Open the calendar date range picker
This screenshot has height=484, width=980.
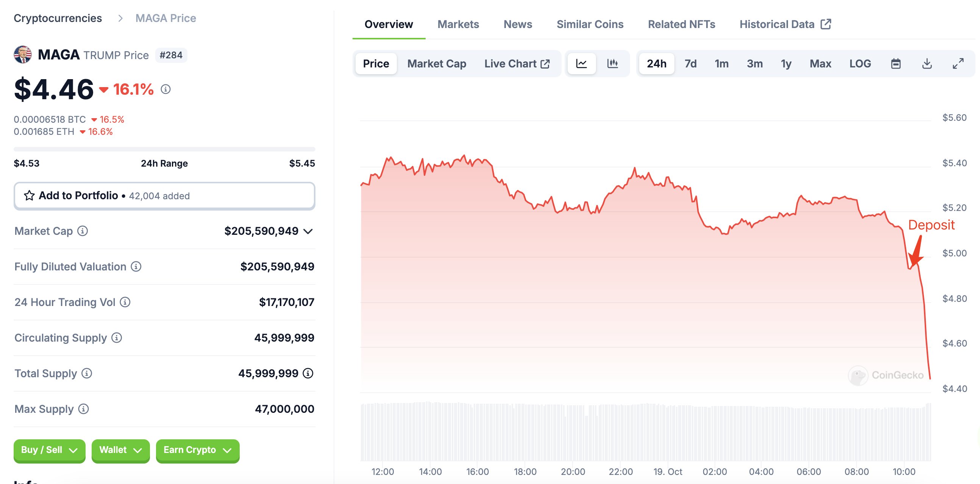point(896,64)
